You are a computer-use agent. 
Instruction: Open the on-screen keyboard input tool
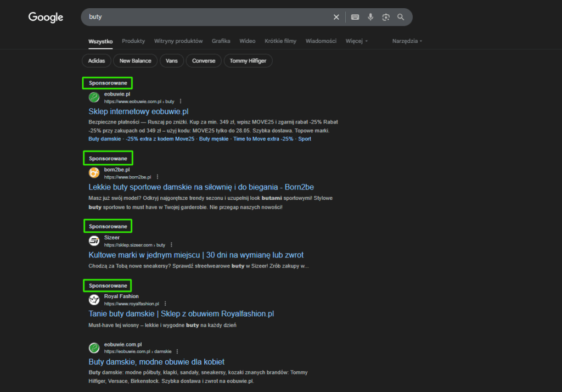(355, 17)
